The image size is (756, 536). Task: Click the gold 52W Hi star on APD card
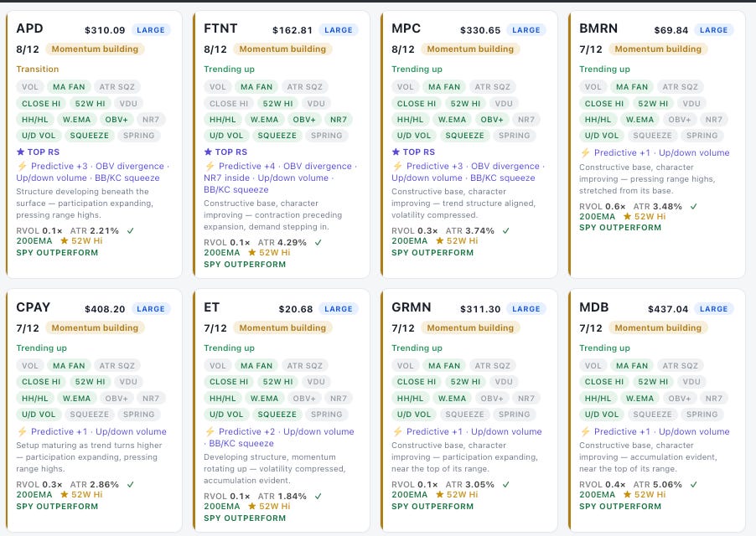pyautogui.click(x=65, y=241)
